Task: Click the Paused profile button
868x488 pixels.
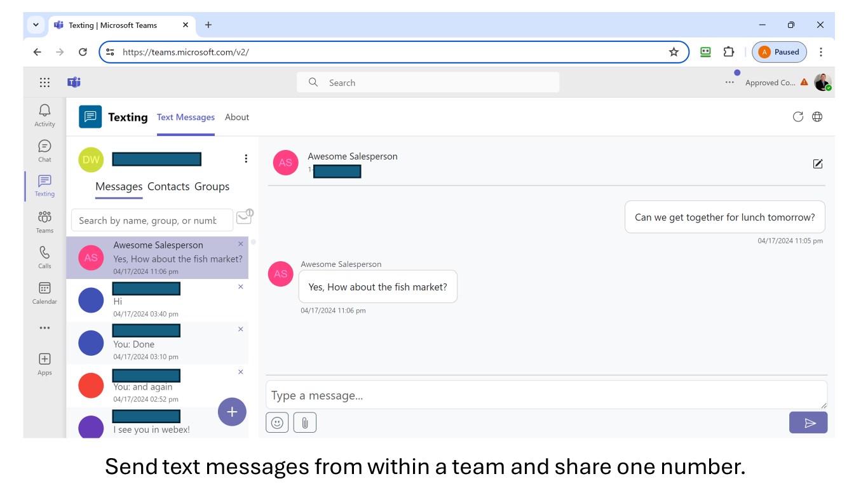Action: (x=779, y=52)
